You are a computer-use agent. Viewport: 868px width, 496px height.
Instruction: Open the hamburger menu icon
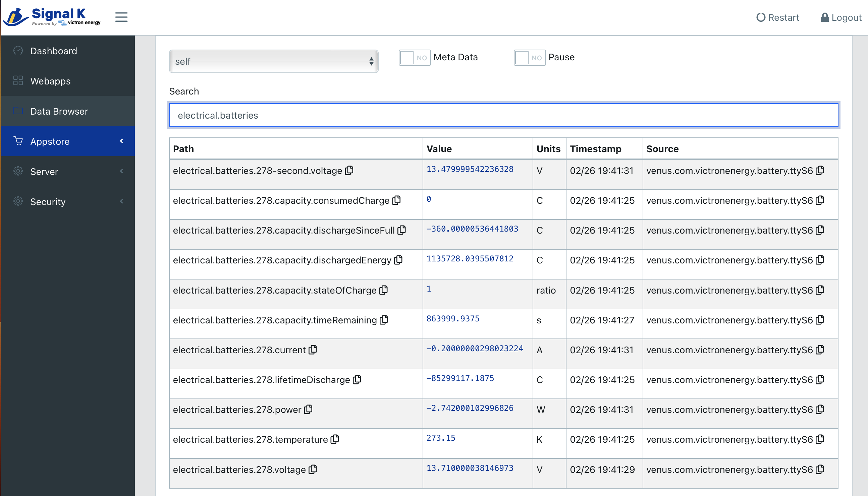[121, 17]
